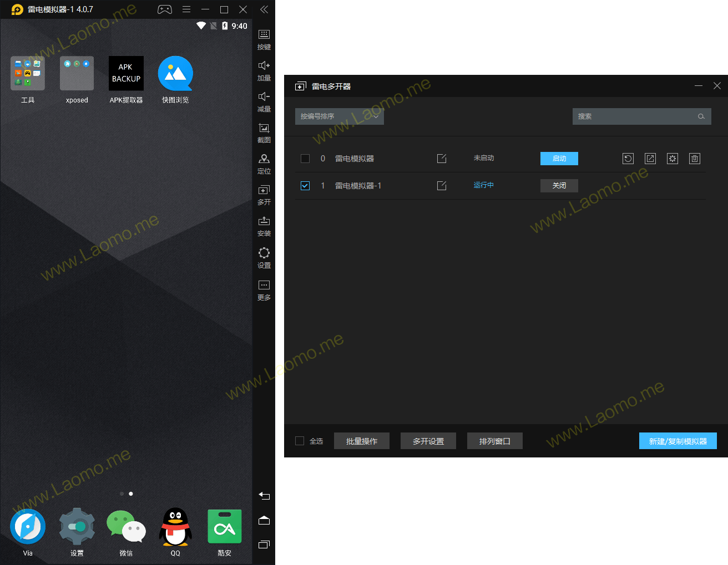Image resolution: width=728 pixels, height=565 pixels.
Task: Rename 雷电模拟器 row 0 via edit icon
Action: (442, 159)
